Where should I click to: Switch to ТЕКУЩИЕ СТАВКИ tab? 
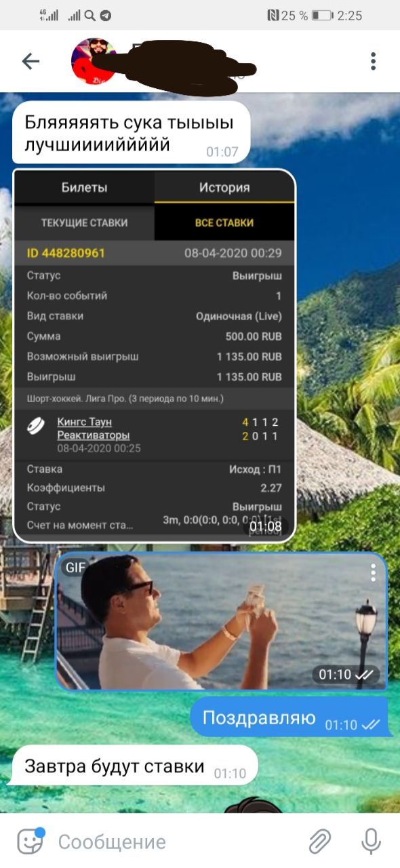[84, 222]
